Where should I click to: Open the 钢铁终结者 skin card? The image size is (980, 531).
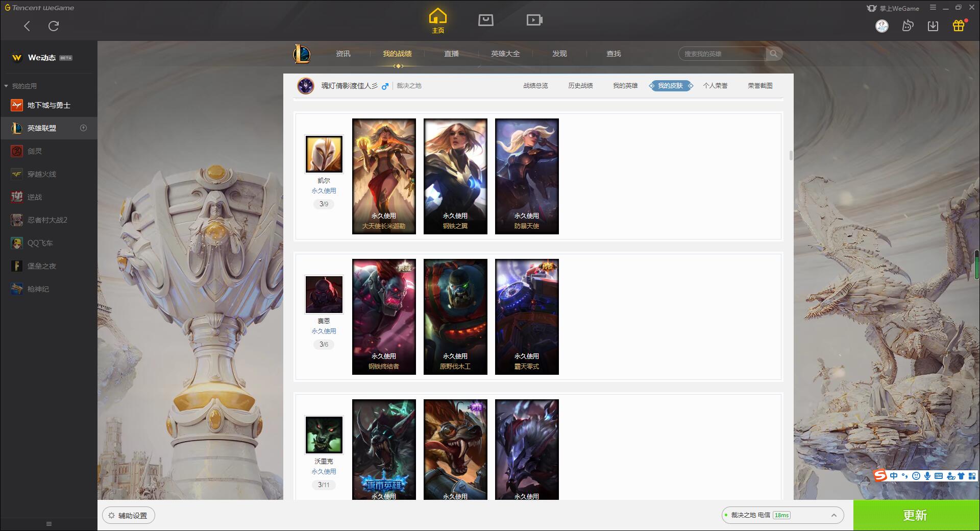384,317
